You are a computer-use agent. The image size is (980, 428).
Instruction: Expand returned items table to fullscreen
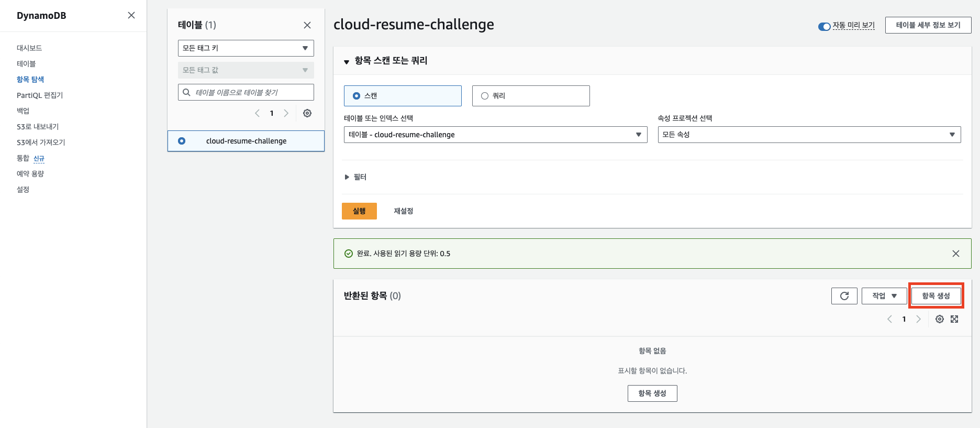[x=954, y=319]
